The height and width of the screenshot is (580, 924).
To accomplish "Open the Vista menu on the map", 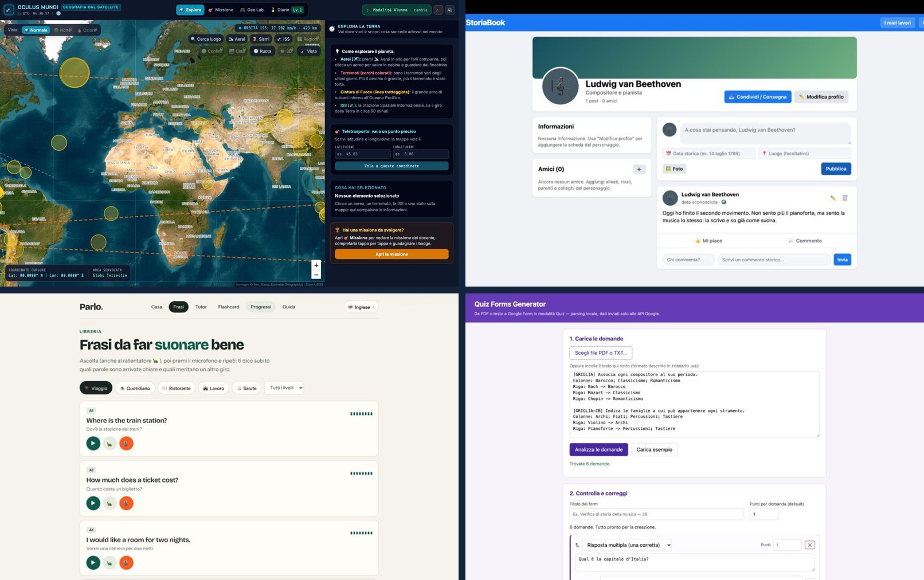I will [x=309, y=51].
